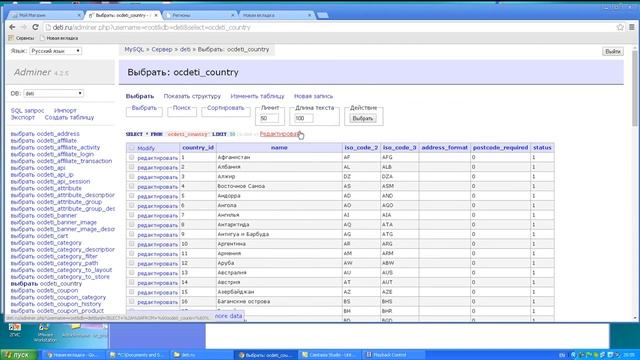
Task: Close the Регионы browser tab
Action: tap(233, 15)
